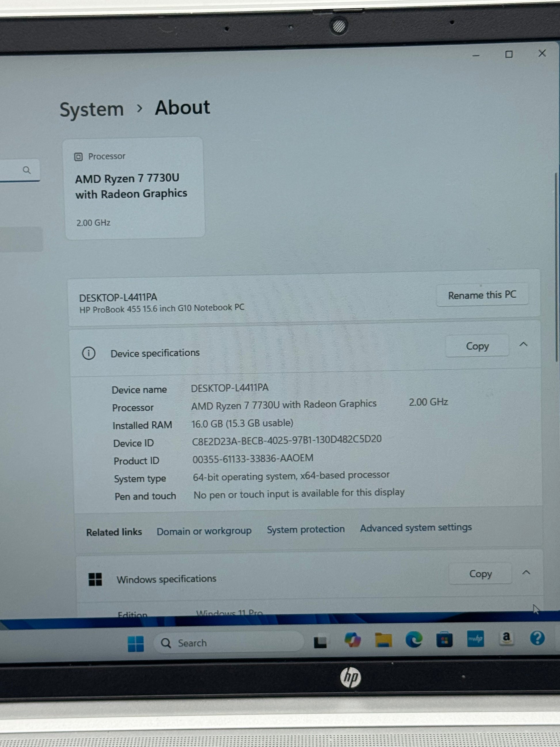Screen dimensions: 560x747
Task: Open Microsoft Store from the taskbar
Action: (444, 639)
